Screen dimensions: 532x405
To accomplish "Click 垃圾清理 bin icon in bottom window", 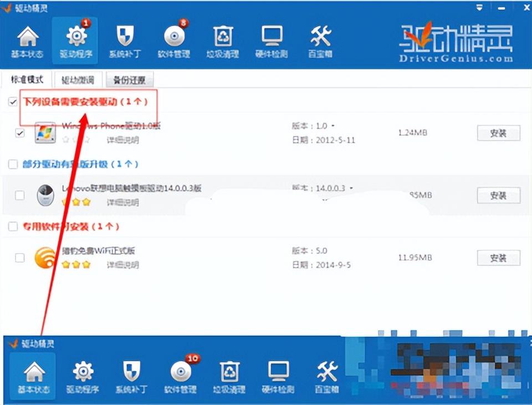I will 229,371.
